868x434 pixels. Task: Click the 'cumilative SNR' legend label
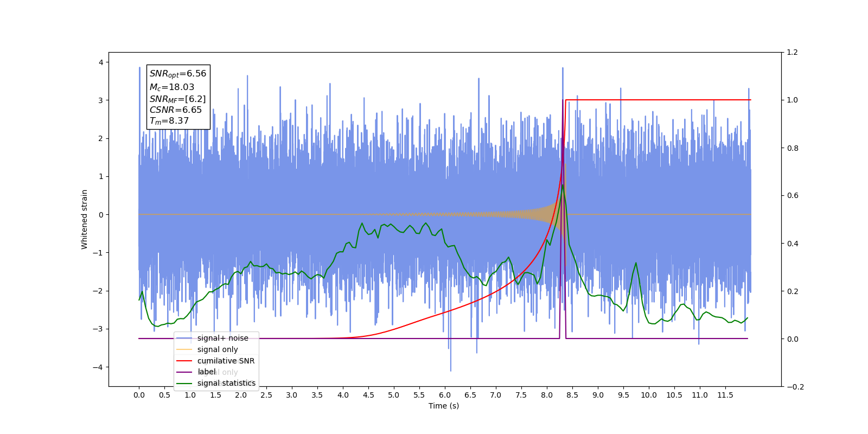coord(226,361)
